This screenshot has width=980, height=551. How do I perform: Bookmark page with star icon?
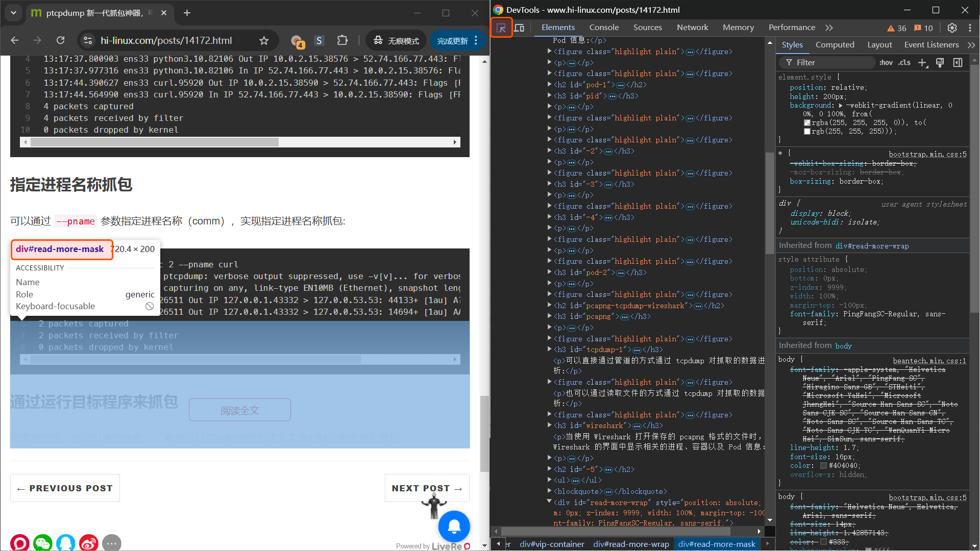(263, 40)
